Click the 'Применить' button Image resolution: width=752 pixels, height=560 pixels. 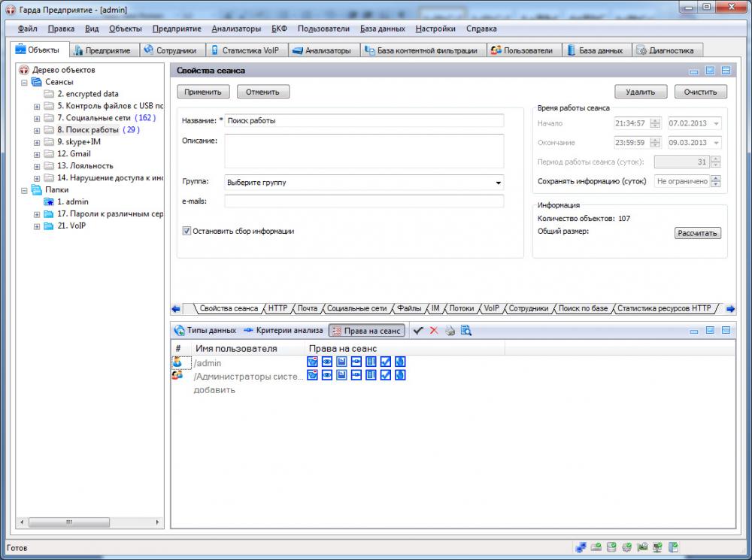tap(203, 92)
